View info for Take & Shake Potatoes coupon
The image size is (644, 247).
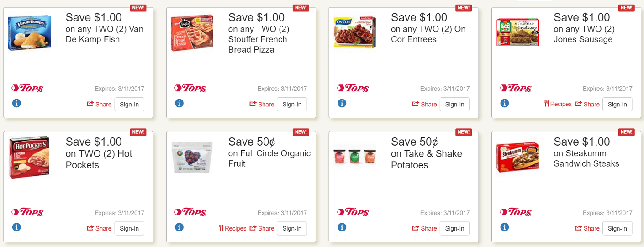pyautogui.click(x=342, y=227)
